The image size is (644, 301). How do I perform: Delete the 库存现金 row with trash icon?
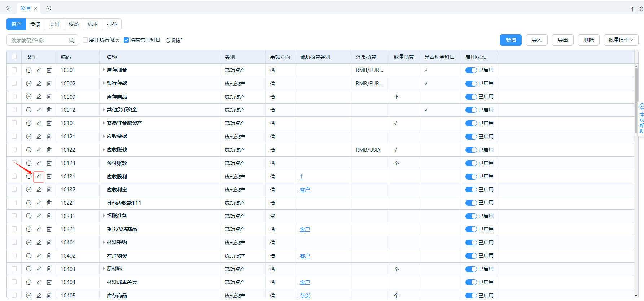click(49, 70)
